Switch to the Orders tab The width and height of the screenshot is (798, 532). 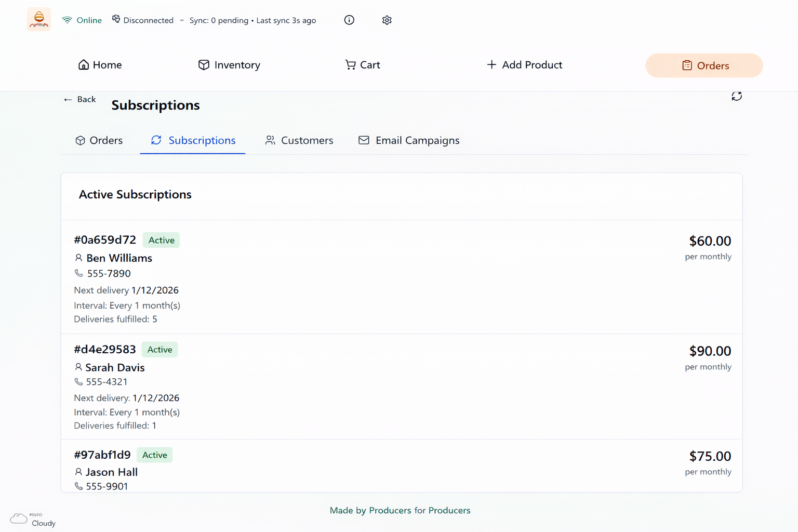[99, 140]
